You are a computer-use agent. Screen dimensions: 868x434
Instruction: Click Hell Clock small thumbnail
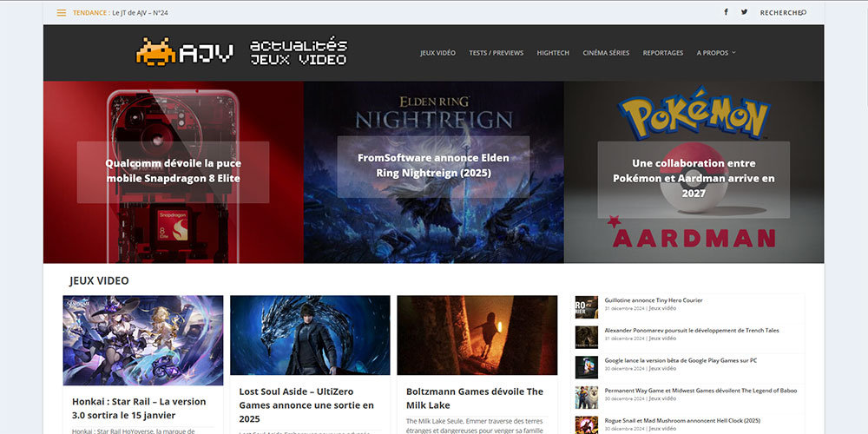[x=586, y=424]
